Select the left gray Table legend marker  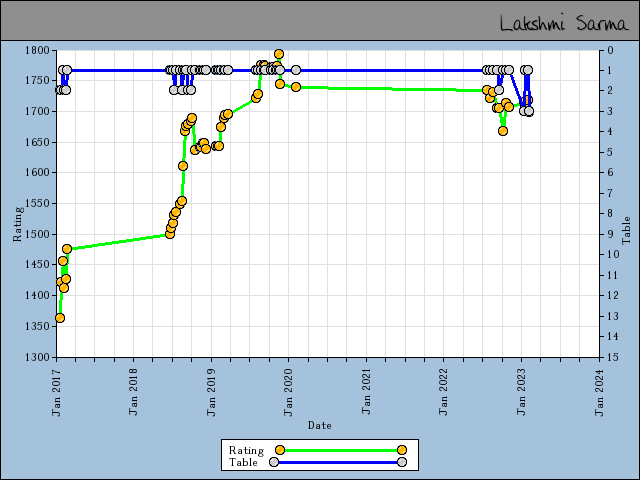(274, 462)
